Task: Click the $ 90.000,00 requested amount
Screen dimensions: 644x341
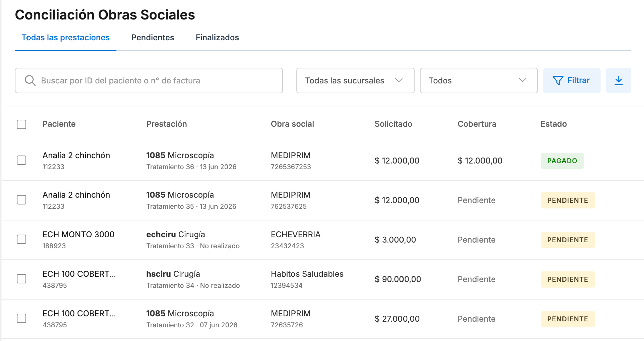Action: [x=398, y=279]
